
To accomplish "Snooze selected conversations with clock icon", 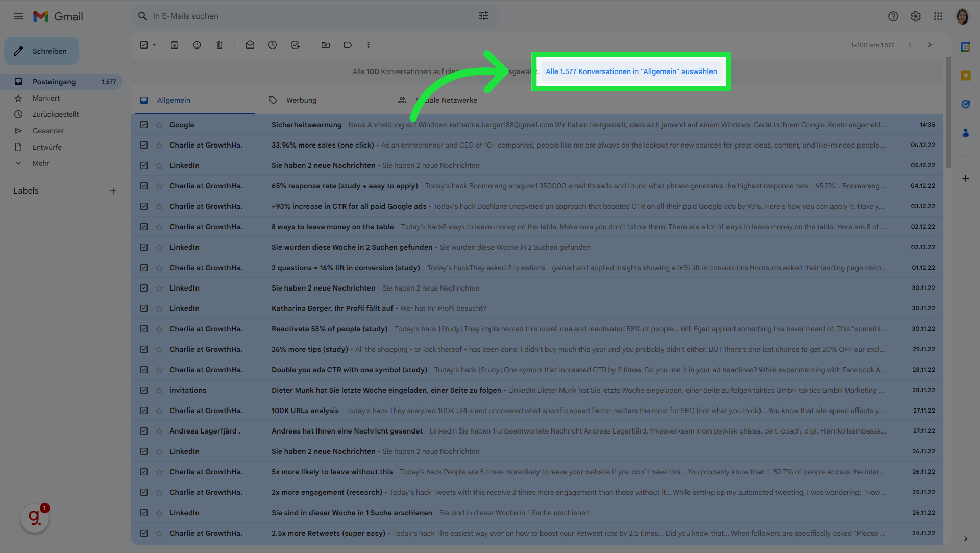I will [x=273, y=45].
